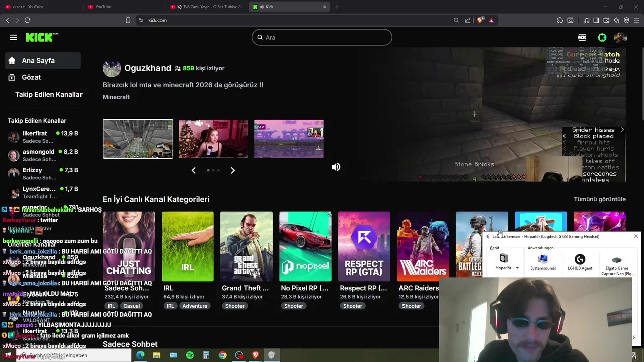644x362 pixels.
Task: Open the ARC Raiders category card
Action: 423,246
